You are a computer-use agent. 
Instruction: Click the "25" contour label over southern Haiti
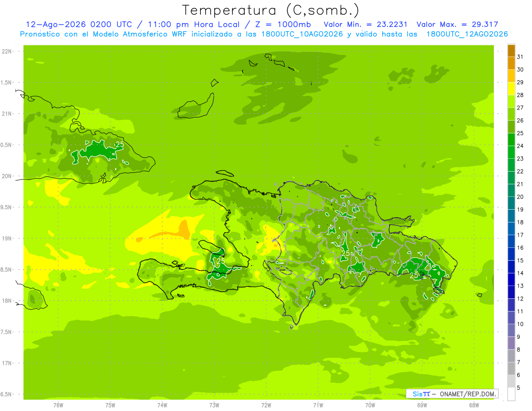[x=220, y=262]
